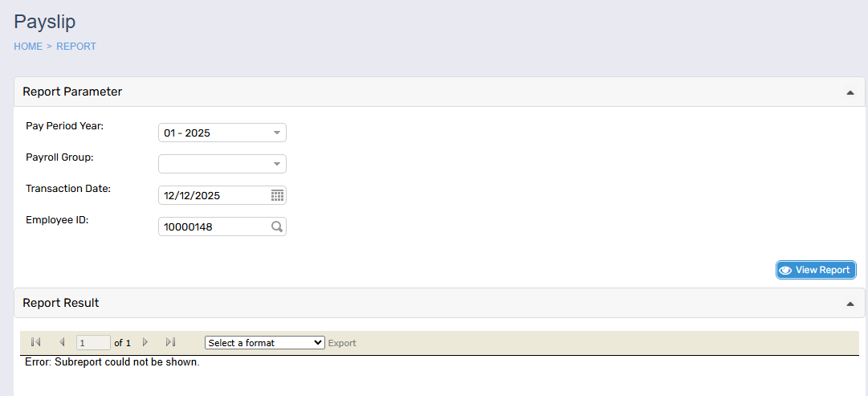The height and width of the screenshot is (396, 868).
Task: Go to first page of report
Action: (35, 342)
